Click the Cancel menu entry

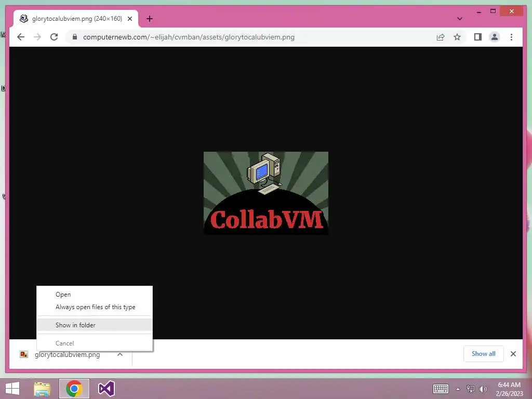point(95,343)
